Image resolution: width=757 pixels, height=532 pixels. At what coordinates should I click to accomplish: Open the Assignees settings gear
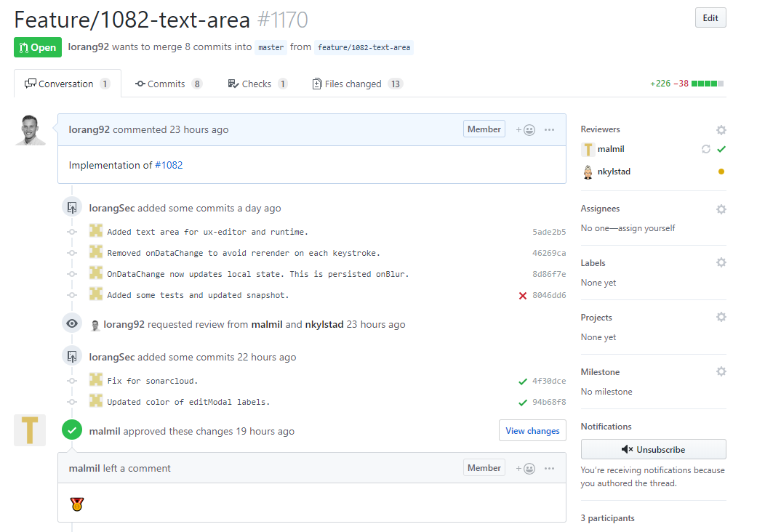pyautogui.click(x=721, y=209)
